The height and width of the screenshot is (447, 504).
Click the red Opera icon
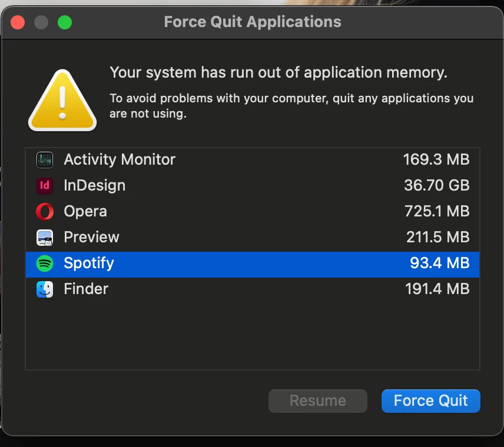pyautogui.click(x=45, y=212)
